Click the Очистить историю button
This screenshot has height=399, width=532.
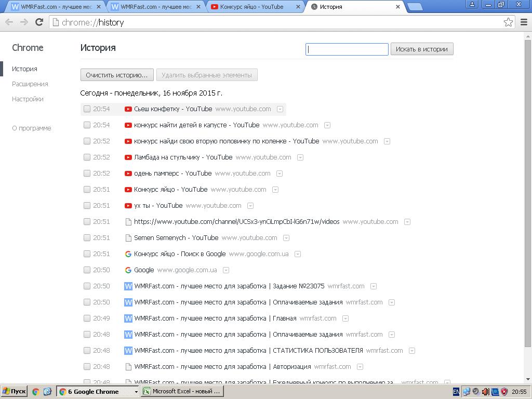coord(117,75)
